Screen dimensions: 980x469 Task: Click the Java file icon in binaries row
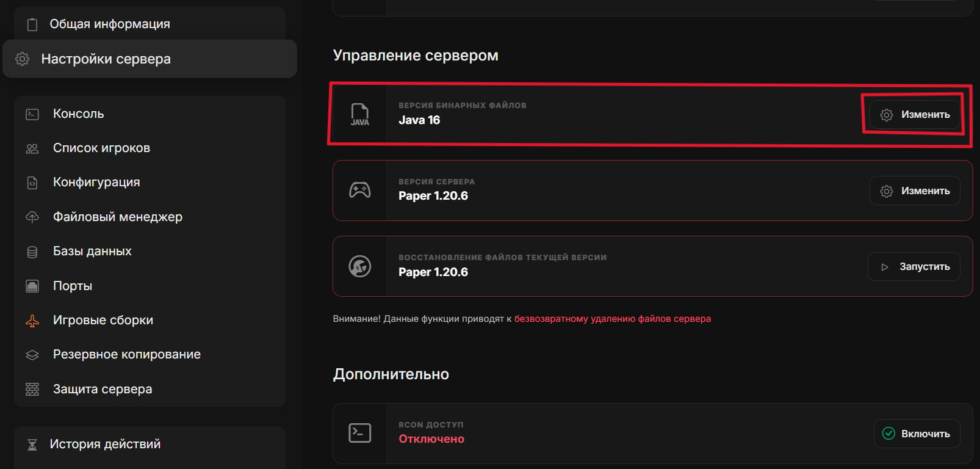pyautogui.click(x=359, y=114)
